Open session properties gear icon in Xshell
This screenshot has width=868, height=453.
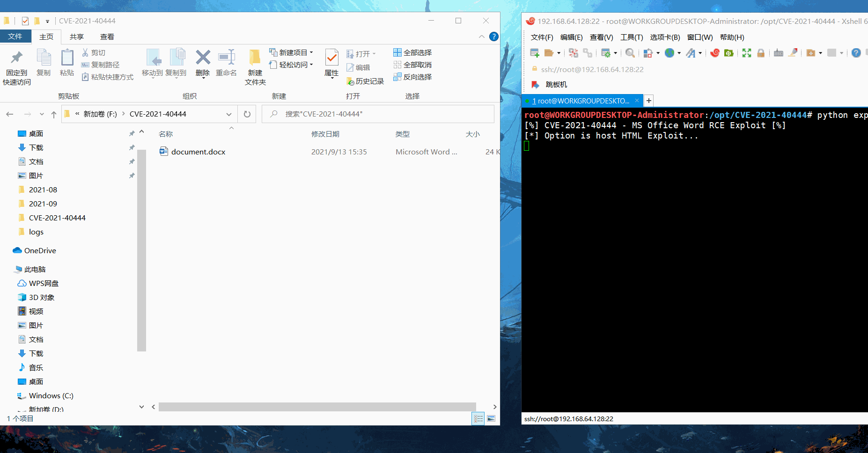pyautogui.click(x=605, y=53)
